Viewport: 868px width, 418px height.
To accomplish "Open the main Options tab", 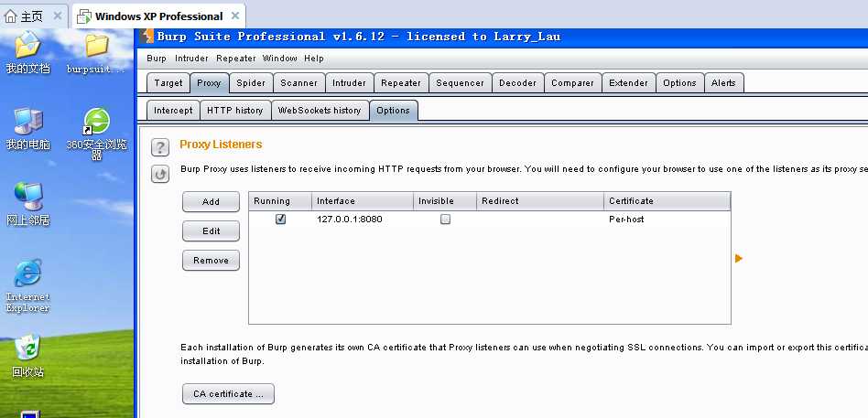I will tap(679, 83).
